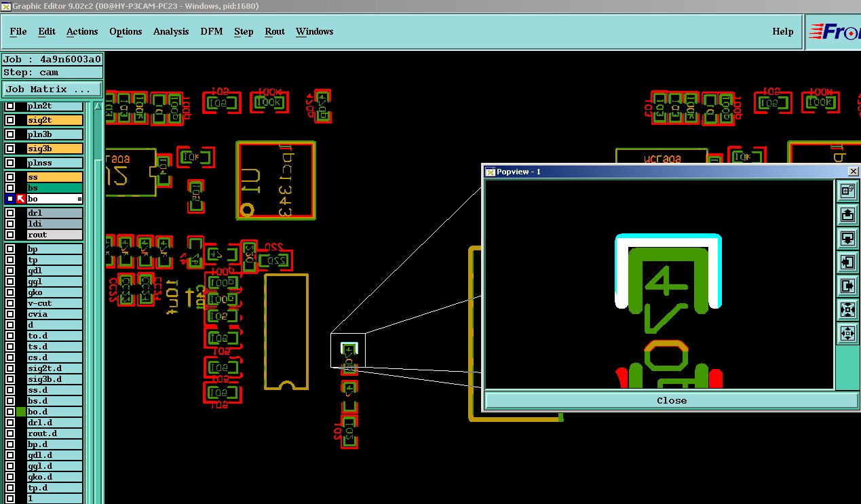Open the Windows menu

[x=314, y=31]
